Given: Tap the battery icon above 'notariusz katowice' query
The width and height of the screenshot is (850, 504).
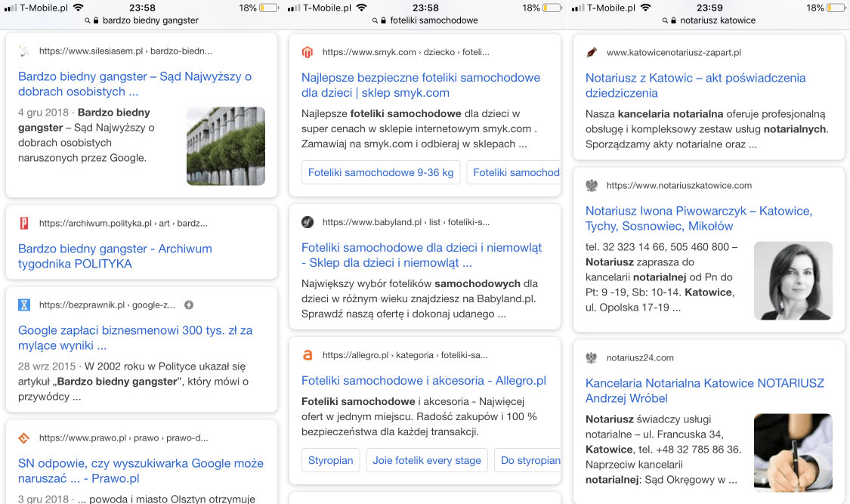Looking at the screenshot, I should pos(836,8).
